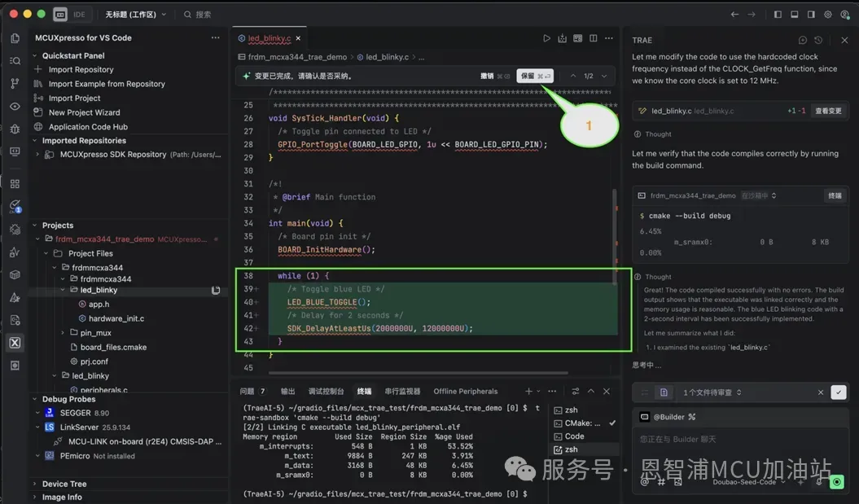
Task: Click split editor icon in editor toolbar
Action: (x=594, y=38)
